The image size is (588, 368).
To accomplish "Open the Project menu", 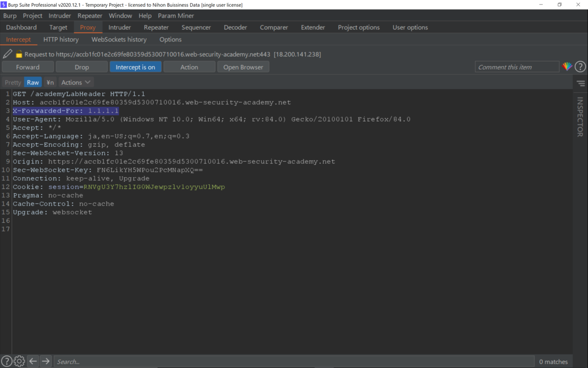I will point(32,16).
